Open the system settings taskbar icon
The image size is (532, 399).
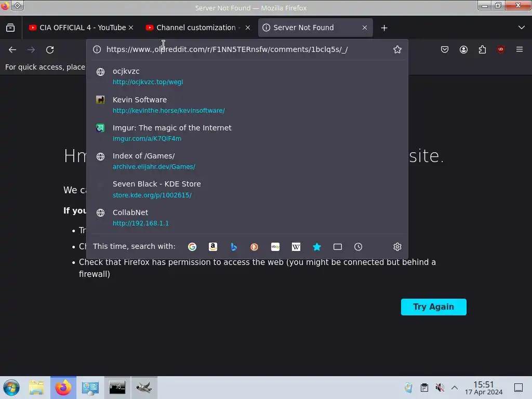click(90, 388)
